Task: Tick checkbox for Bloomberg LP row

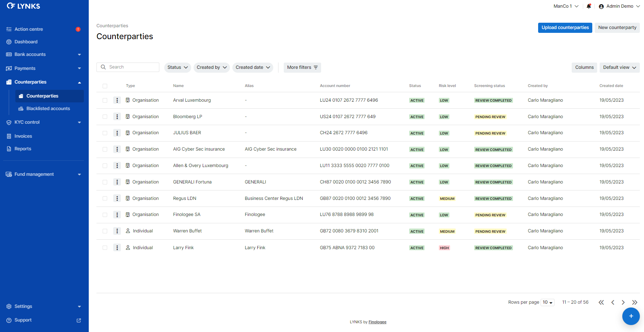Action: 105,117
